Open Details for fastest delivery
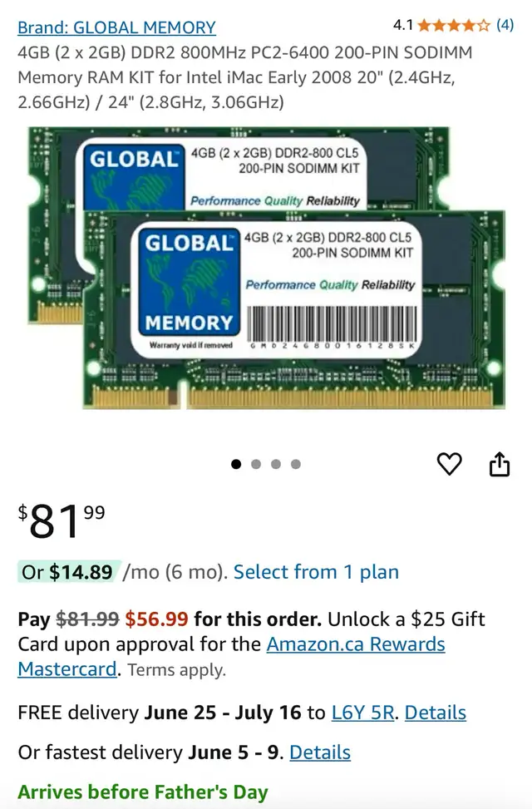This screenshot has height=809, width=532. pyautogui.click(x=320, y=752)
